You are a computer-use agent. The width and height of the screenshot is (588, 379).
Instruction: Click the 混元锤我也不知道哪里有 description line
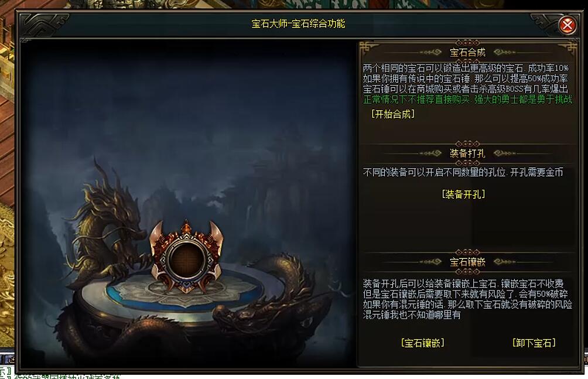point(412,315)
